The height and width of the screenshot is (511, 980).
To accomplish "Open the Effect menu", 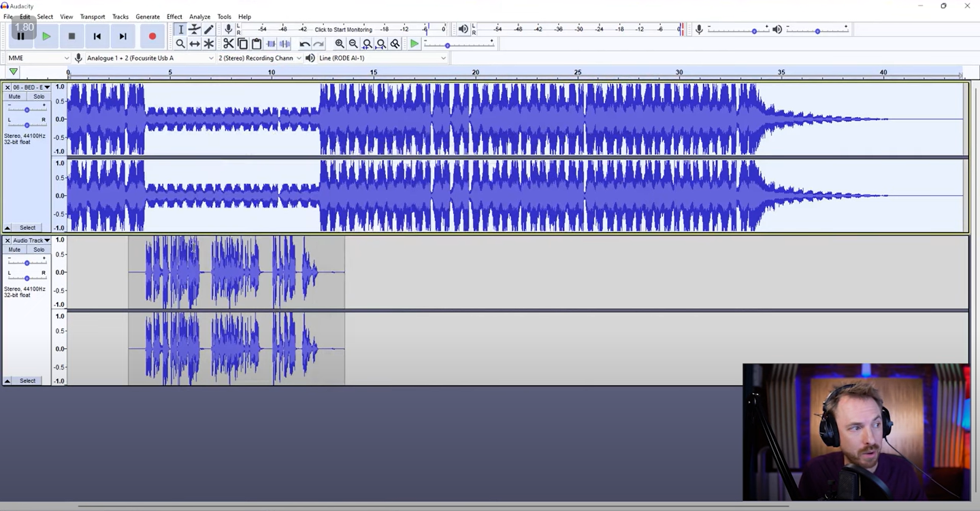I will click(174, 16).
